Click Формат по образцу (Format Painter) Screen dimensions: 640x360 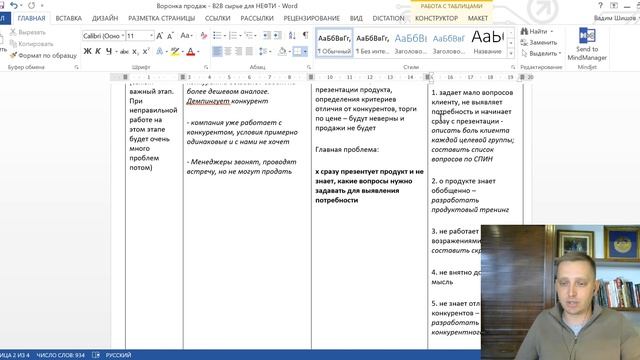[43, 55]
